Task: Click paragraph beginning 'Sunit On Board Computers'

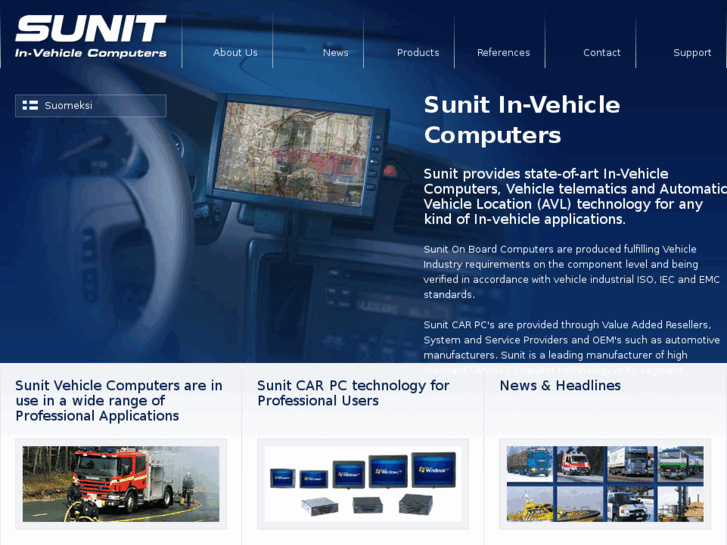Action: click(x=571, y=272)
